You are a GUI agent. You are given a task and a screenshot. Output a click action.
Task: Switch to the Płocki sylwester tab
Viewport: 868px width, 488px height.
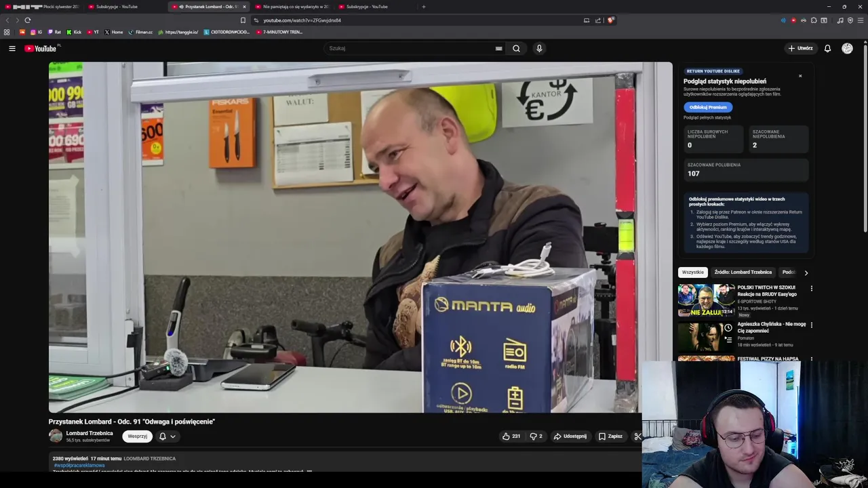(x=42, y=7)
